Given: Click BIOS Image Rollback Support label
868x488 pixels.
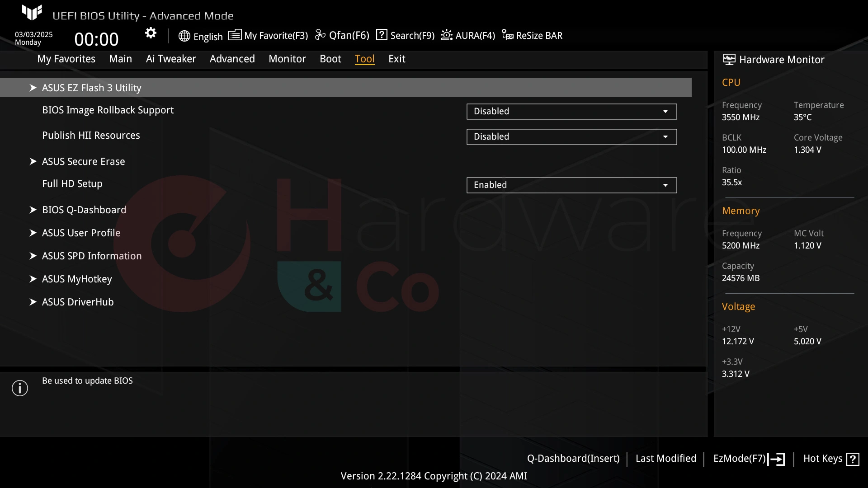Looking at the screenshot, I should 108,110.
